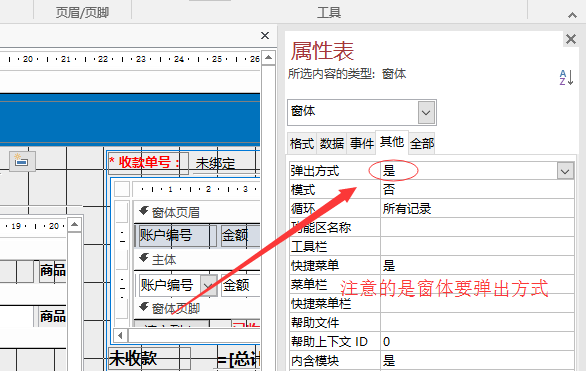Viewport: 586px width, 371px height.
Task: Switch to the 格式 tab
Action: pos(302,143)
